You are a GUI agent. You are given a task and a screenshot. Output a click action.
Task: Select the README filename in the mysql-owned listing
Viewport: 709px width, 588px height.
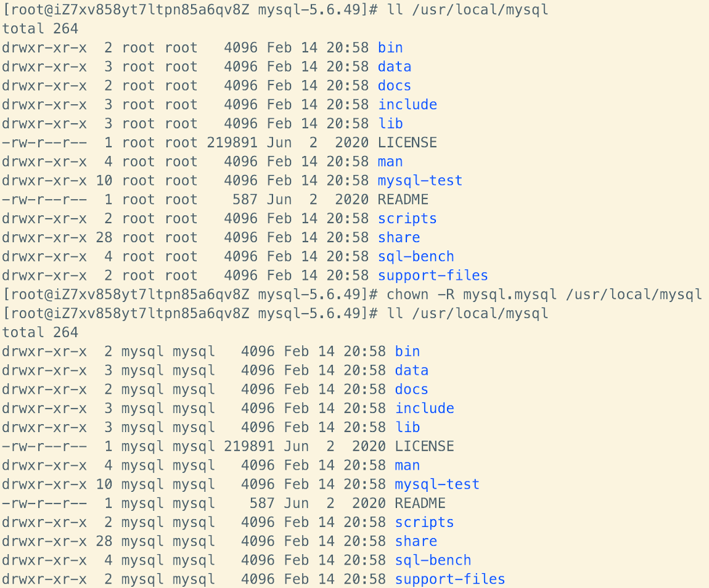tap(420, 503)
